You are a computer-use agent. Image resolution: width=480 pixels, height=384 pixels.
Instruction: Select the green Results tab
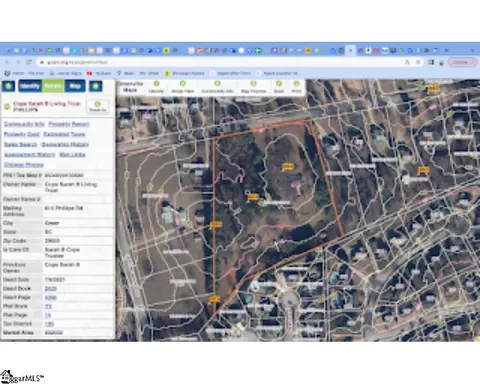click(x=53, y=86)
